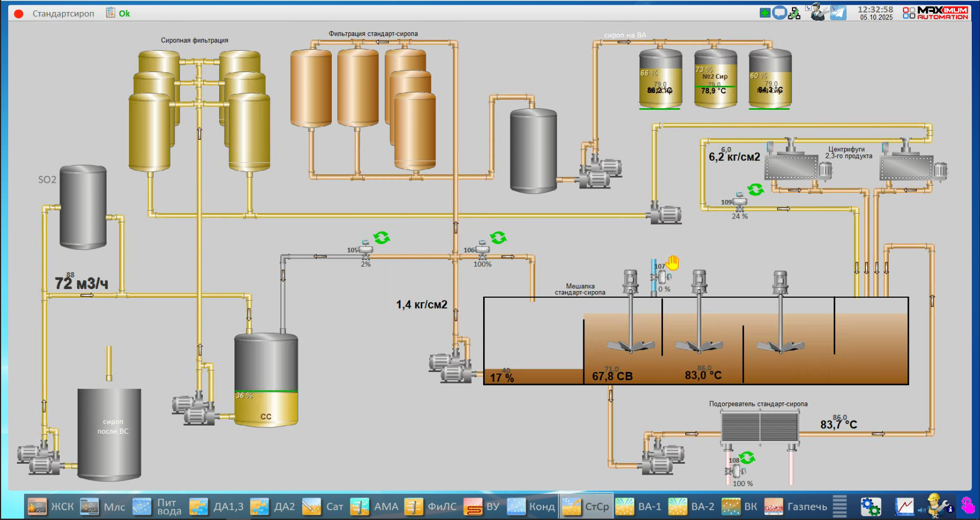Click the chat speech bubble icon
The width and height of the screenshot is (980, 520).
(780, 13)
